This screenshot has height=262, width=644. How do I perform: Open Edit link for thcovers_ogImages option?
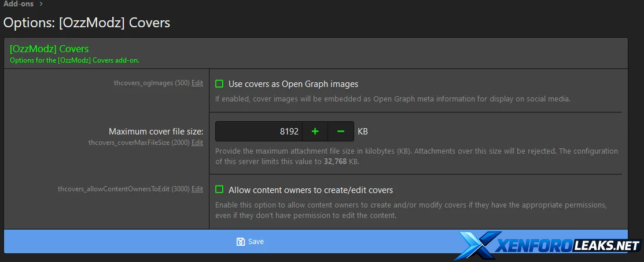[x=197, y=83]
